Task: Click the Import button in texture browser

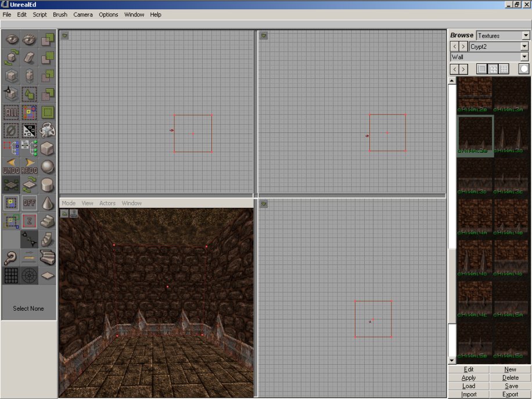Action: [469, 394]
